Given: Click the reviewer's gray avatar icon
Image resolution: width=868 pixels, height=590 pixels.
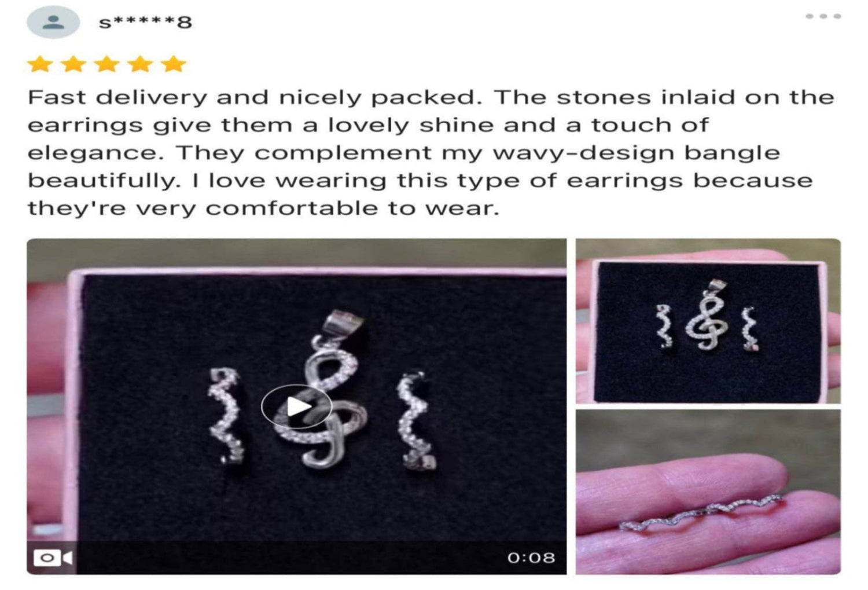Looking at the screenshot, I should (53, 22).
